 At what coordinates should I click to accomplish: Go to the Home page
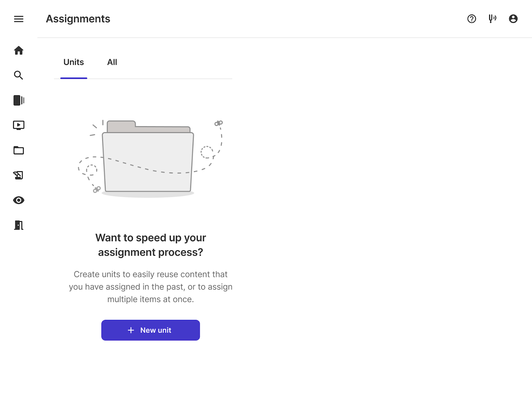point(19,50)
